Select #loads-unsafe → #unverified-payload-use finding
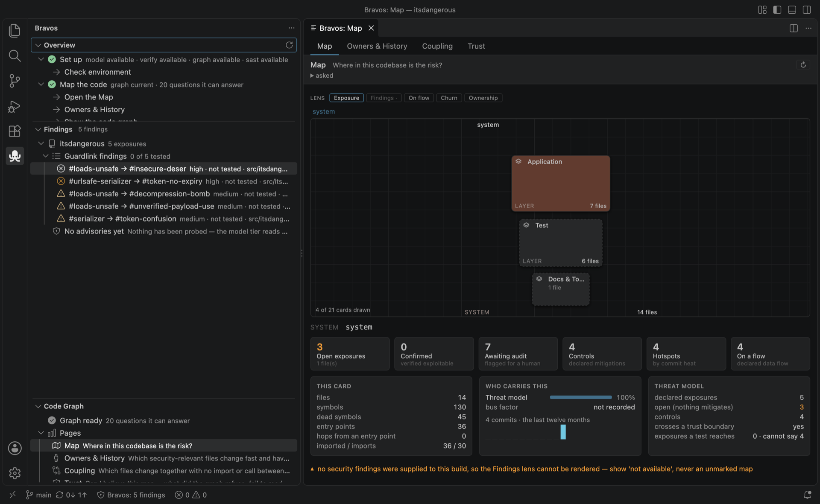Screen dimensions: 820x504 (x=164, y=206)
